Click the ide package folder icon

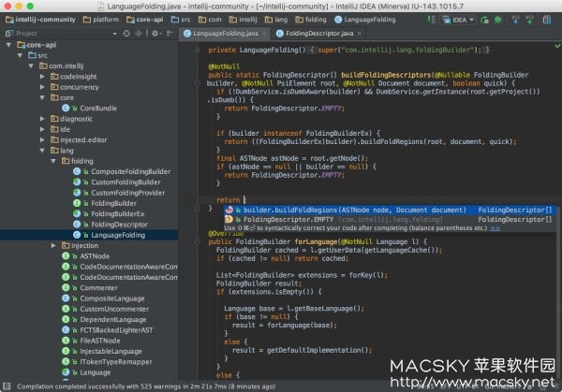[x=54, y=130]
